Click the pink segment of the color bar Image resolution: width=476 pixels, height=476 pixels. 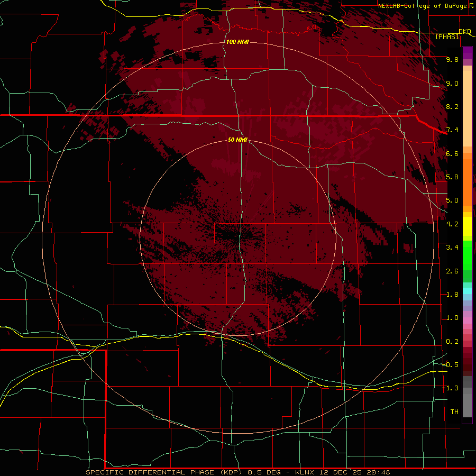click(x=467, y=321)
